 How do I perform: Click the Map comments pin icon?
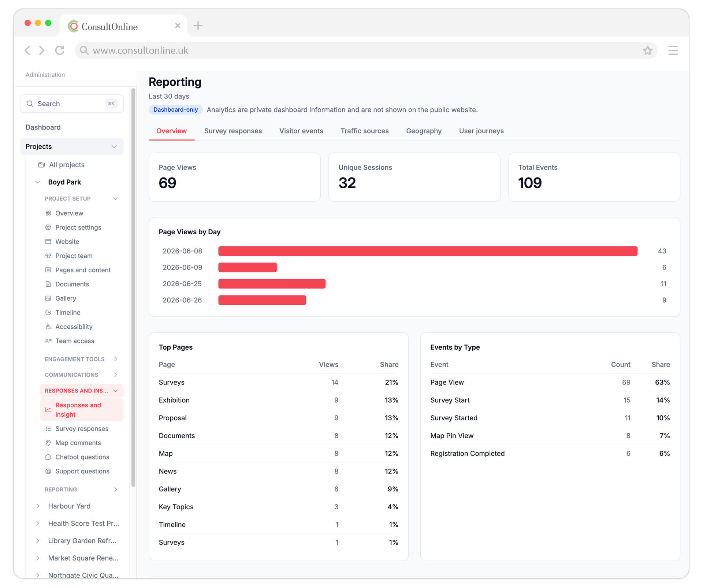48,443
